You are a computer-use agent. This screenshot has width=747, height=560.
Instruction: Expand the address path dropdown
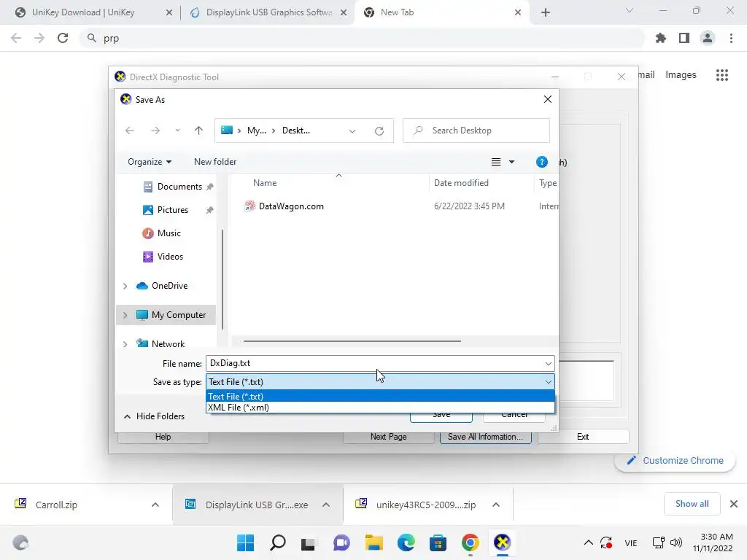click(352, 131)
